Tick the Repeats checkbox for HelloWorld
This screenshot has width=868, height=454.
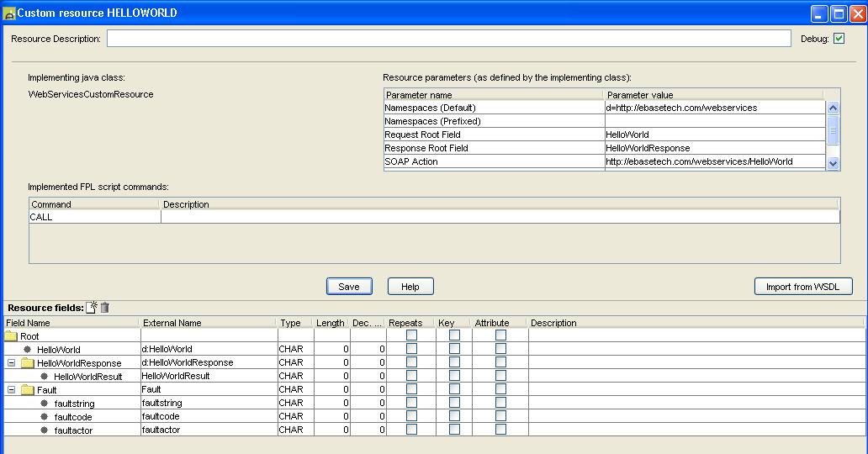coord(411,349)
